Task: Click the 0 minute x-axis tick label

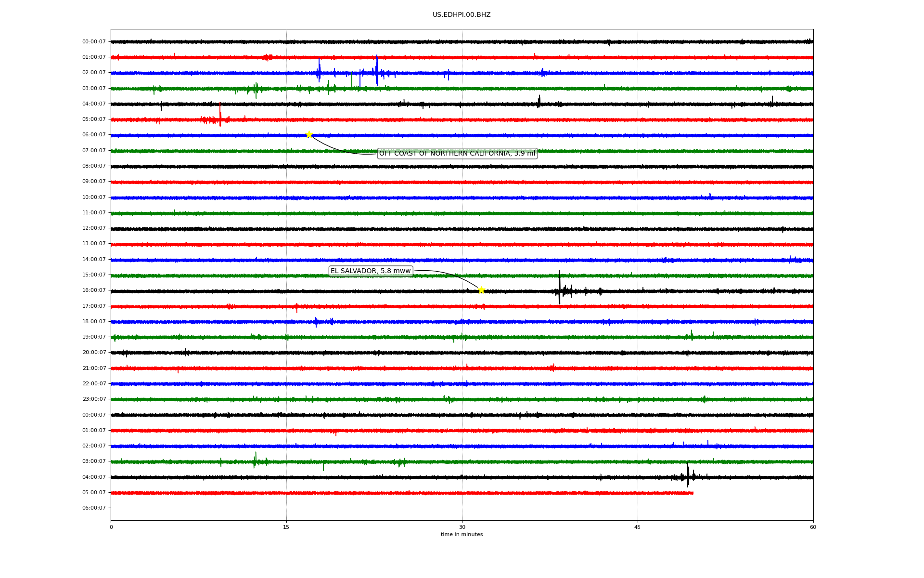Action: [111, 527]
